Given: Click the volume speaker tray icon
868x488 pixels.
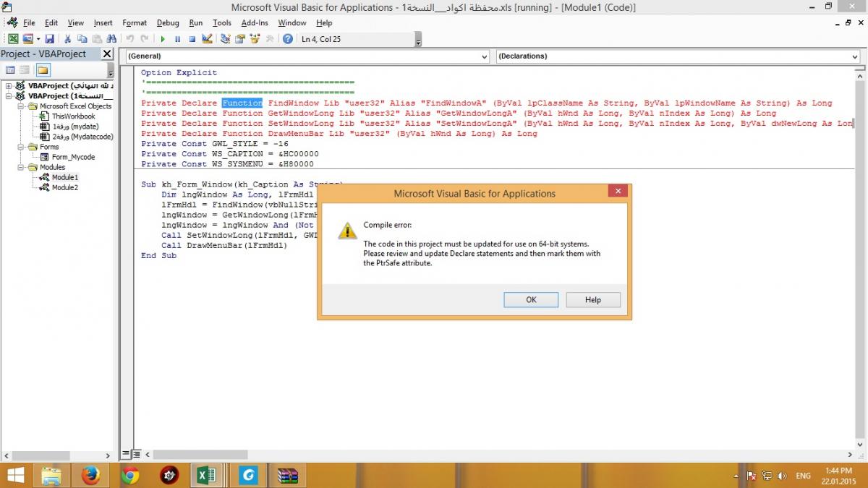Looking at the screenshot, I should tap(782, 476).
